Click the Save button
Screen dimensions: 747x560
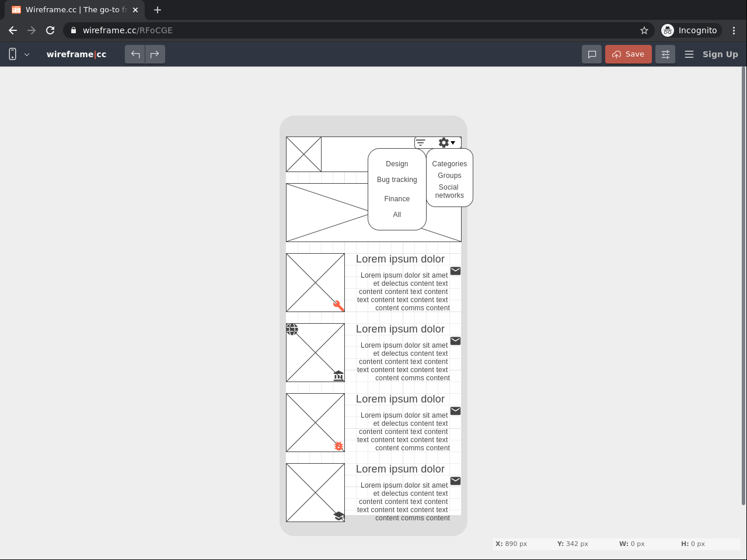[629, 54]
